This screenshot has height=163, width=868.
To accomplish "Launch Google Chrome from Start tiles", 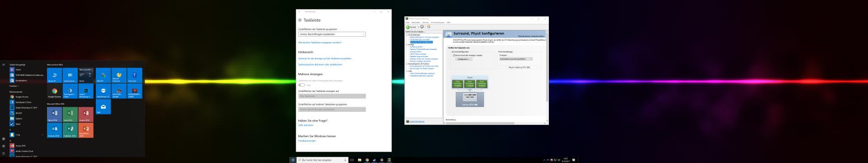I will [x=54, y=91].
